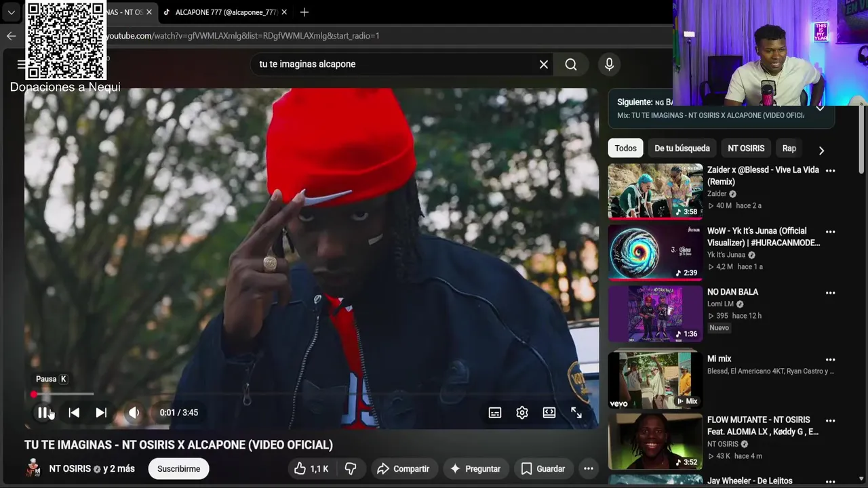Select the 'De tu búsqueda' chip

pyautogui.click(x=682, y=148)
